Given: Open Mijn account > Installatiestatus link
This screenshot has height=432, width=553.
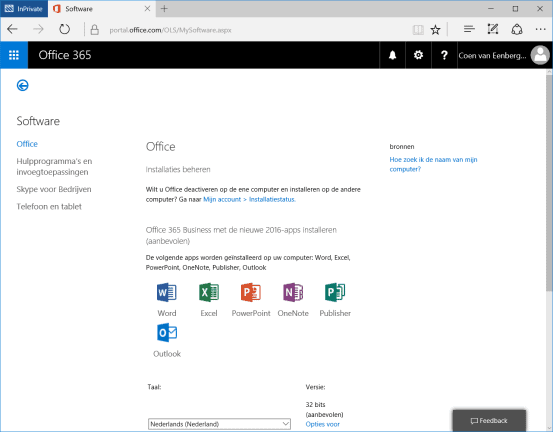Looking at the screenshot, I should click(x=249, y=199).
